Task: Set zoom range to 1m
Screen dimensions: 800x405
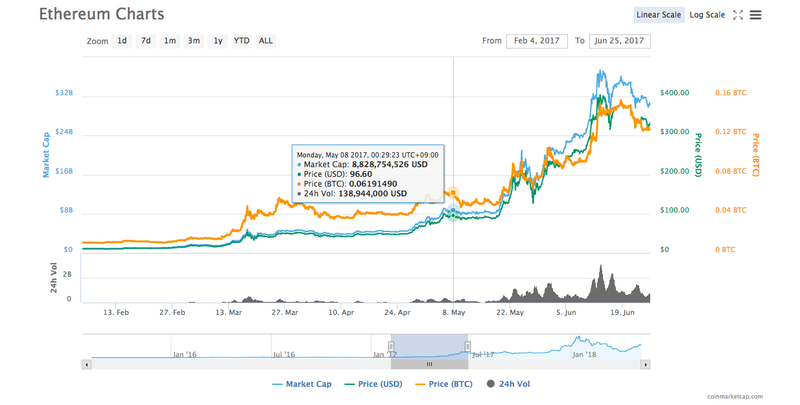Action: click(x=170, y=41)
